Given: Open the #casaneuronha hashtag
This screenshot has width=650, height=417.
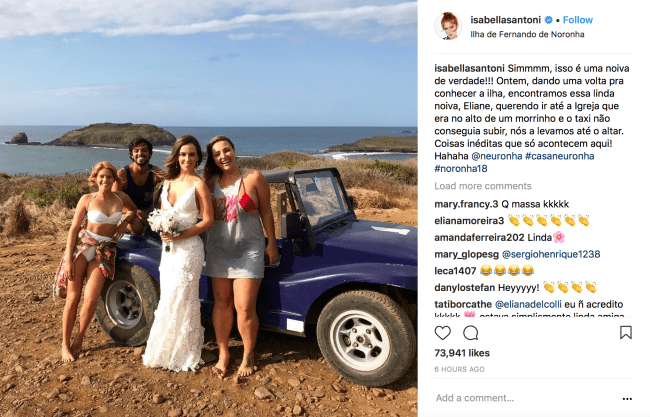Looking at the screenshot, I should point(559,156).
